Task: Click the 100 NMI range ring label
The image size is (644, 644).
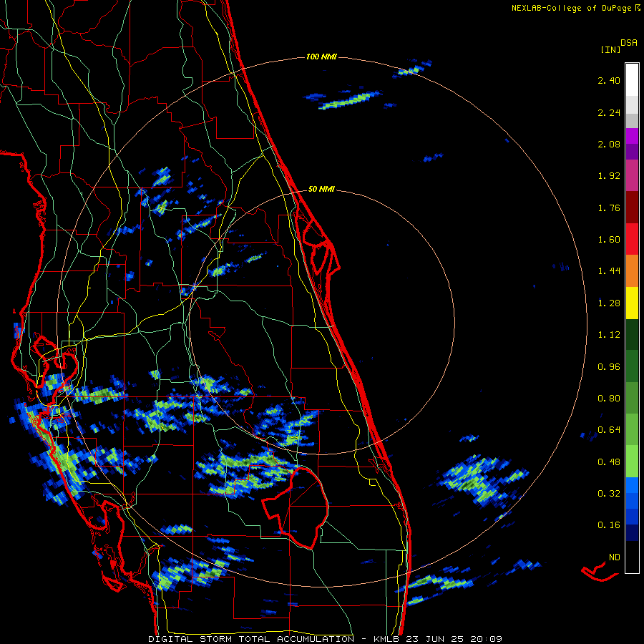Action: 321,57
